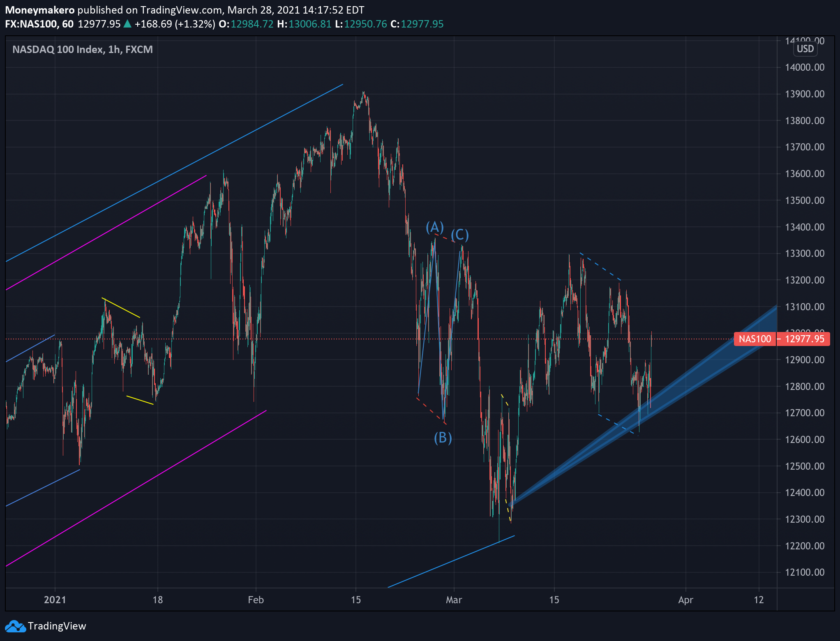This screenshot has width=840, height=641.
Task: Click the 12 date axis label
Action: (x=759, y=600)
